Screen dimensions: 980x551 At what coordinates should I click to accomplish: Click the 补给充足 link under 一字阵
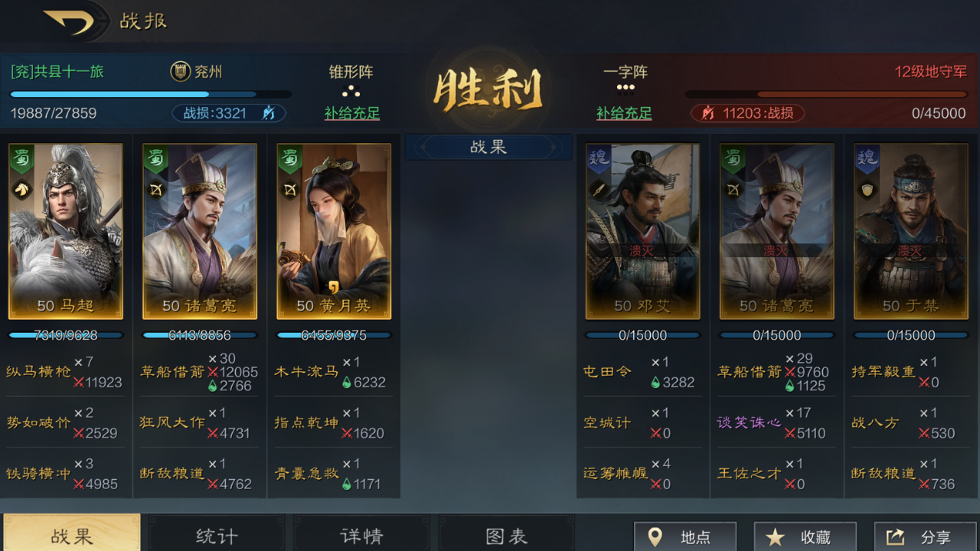[x=624, y=113]
